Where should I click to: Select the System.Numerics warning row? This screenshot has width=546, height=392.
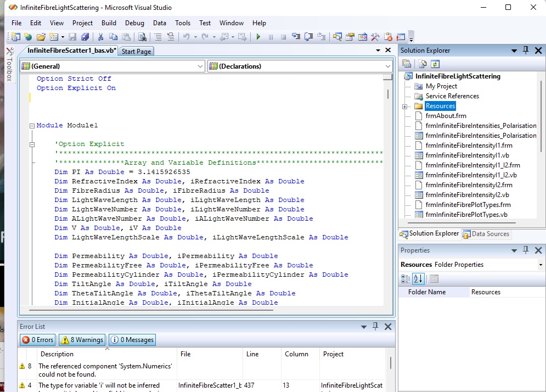pyautogui.click(x=202, y=370)
